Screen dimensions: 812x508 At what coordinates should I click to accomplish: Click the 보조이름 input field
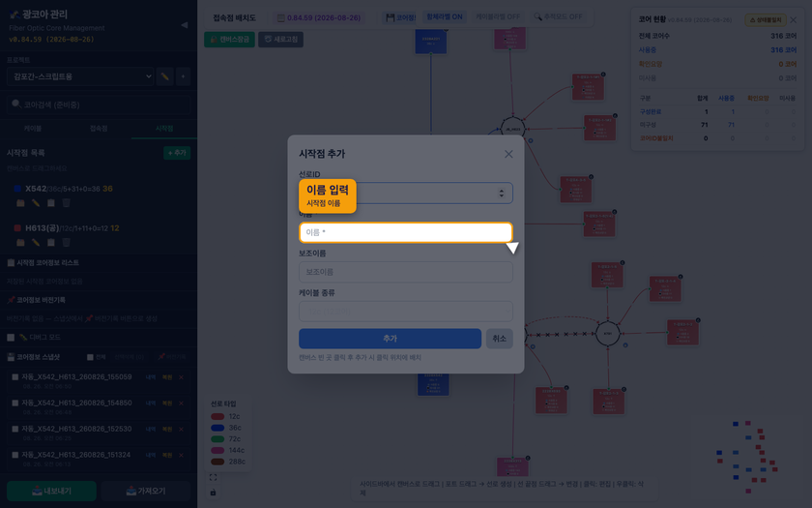click(406, 272)
